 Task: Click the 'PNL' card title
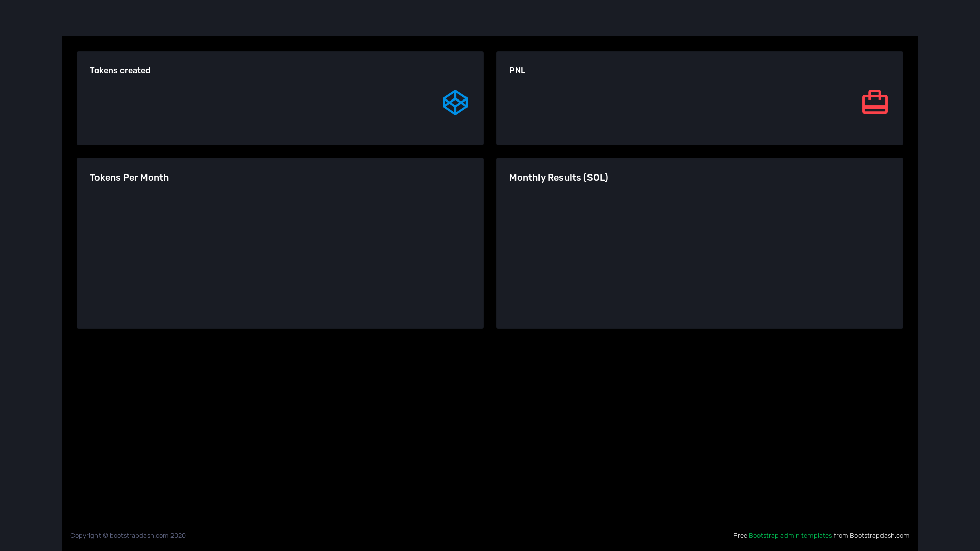pos(517,71)
